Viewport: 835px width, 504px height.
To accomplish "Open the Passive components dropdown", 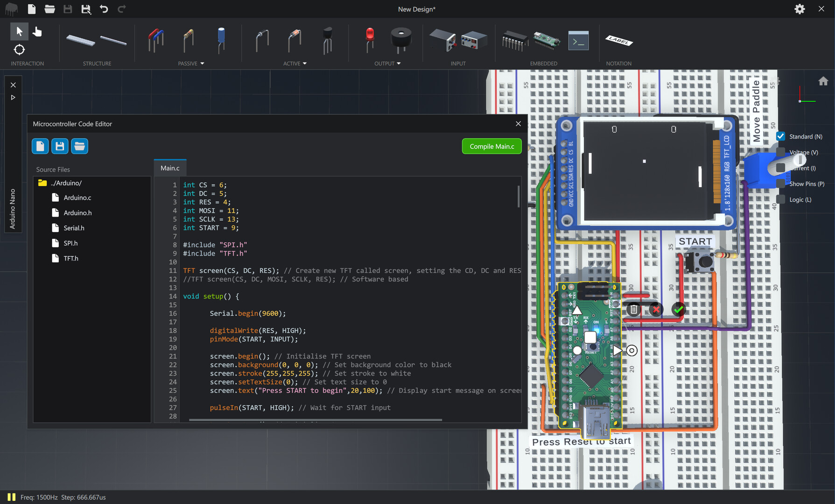I will tap(203, 63).
